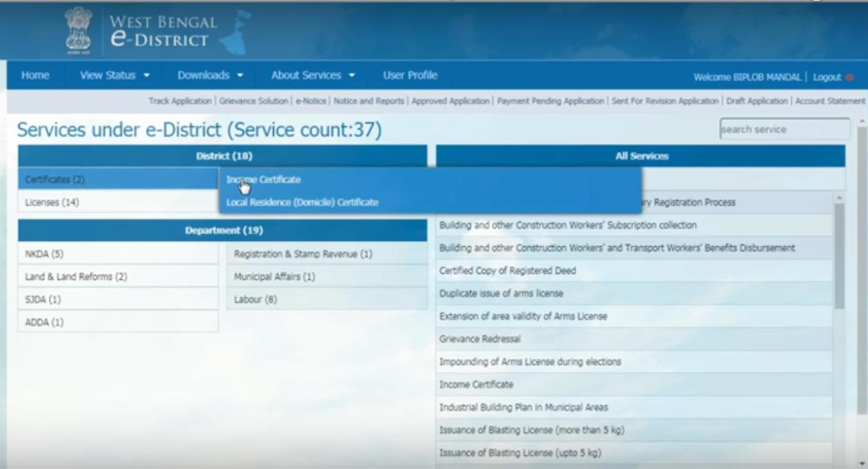Open the User Profile menu item
Screen dimensions: 868x469
[410, 75]
